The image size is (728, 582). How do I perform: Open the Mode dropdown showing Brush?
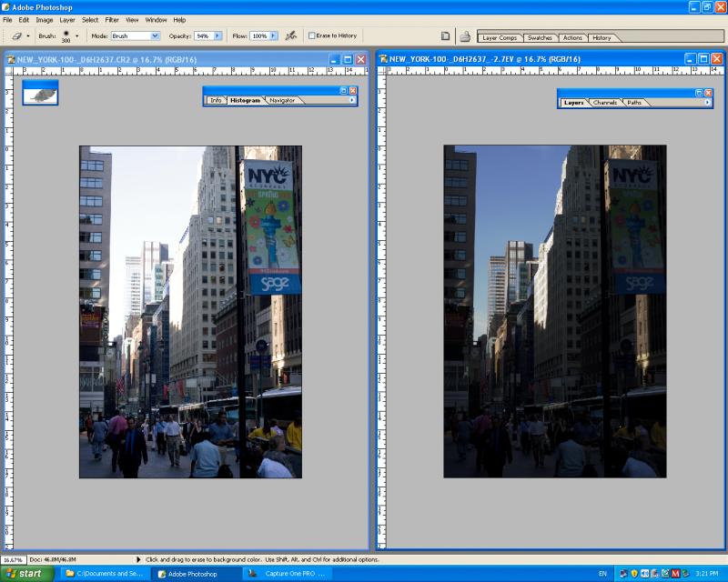136,35
